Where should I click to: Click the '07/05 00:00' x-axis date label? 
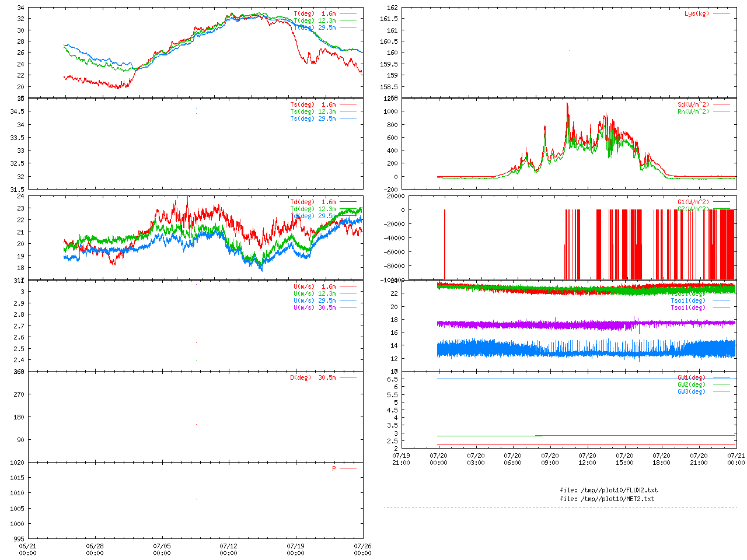162,549
